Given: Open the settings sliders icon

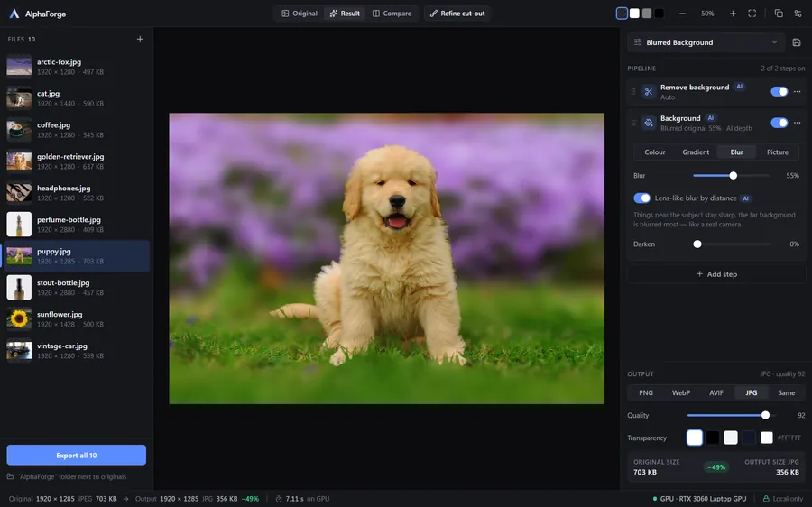Looking at the screenshot, I should coord(798,14).
